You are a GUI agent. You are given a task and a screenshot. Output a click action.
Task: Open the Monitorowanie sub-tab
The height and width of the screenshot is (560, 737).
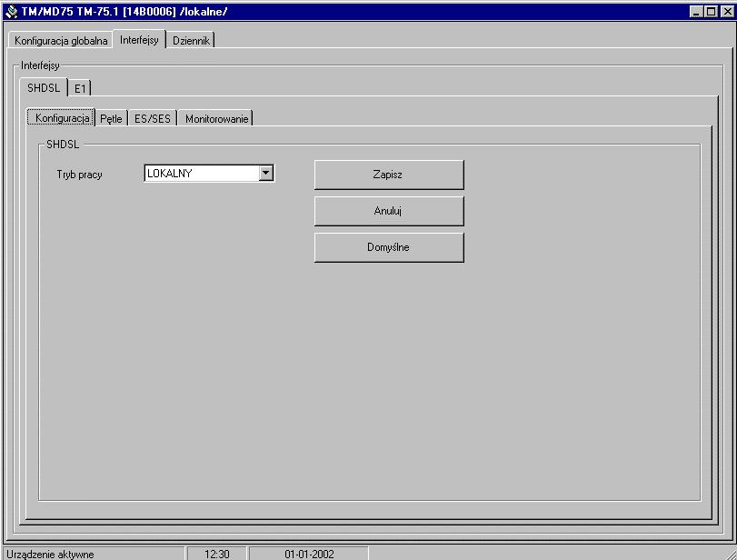[216, 118]
